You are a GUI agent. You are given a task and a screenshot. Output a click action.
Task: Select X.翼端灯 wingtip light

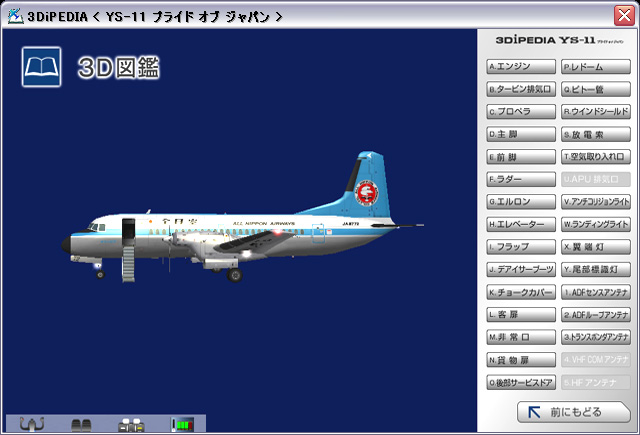596,247
